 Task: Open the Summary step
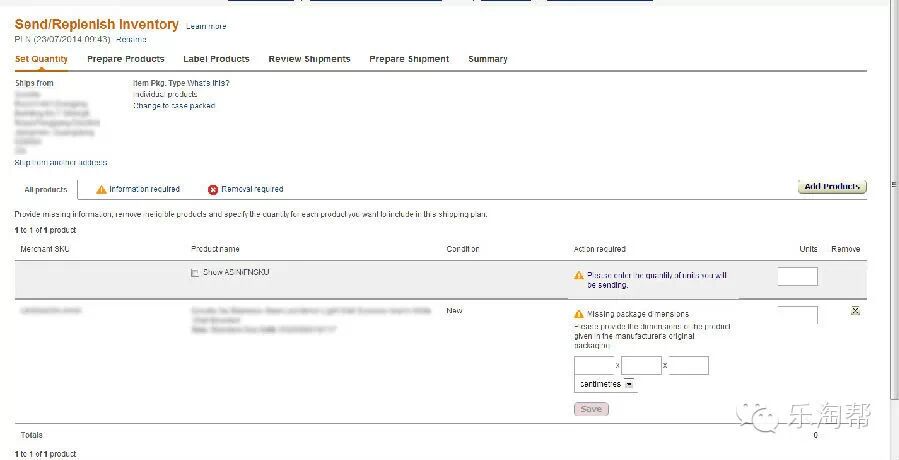[487, 59]
